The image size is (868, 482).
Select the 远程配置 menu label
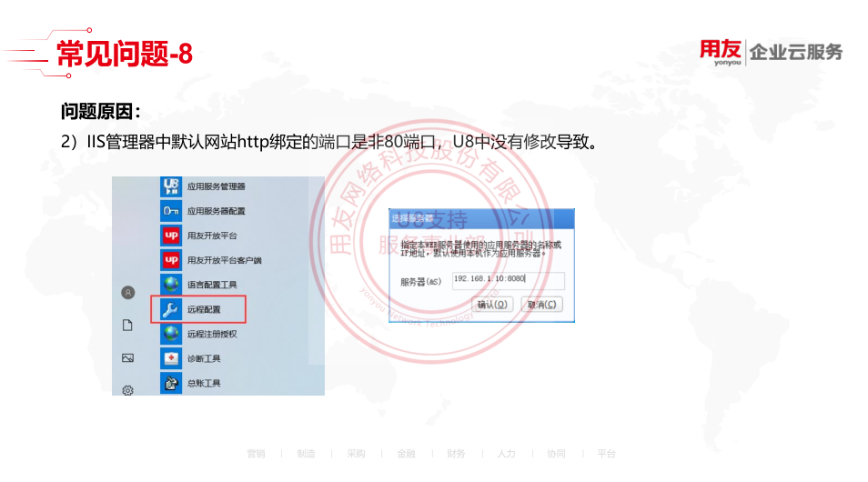[204, 309]
